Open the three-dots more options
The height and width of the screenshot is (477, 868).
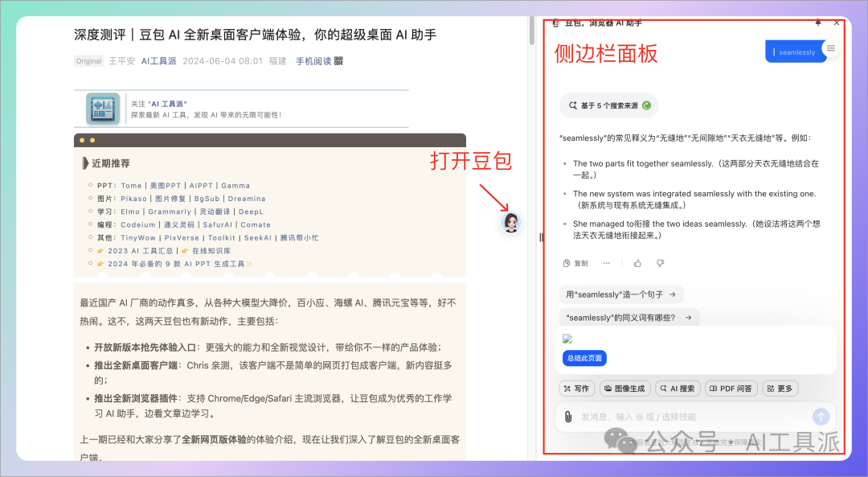tap(607, 263)
